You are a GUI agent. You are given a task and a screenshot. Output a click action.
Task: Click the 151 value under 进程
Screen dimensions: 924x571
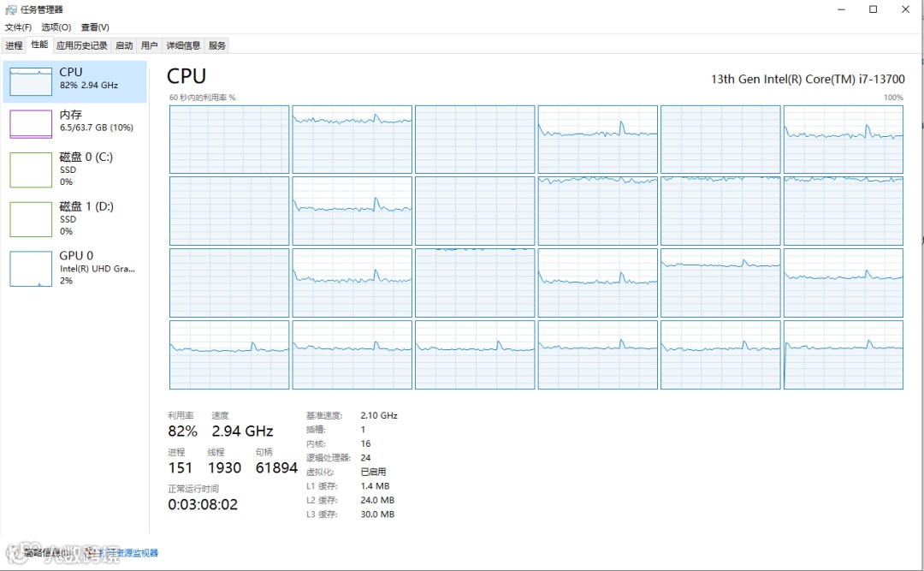pyautogui.click(x=181, y=467)
